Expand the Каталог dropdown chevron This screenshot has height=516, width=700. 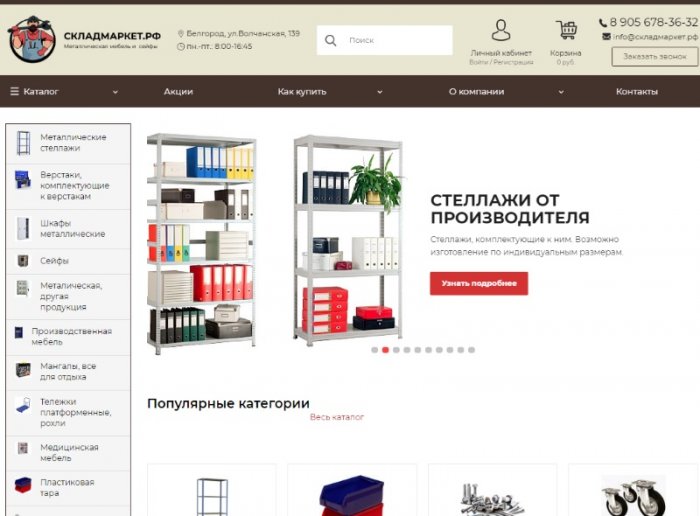coord(115,92)
